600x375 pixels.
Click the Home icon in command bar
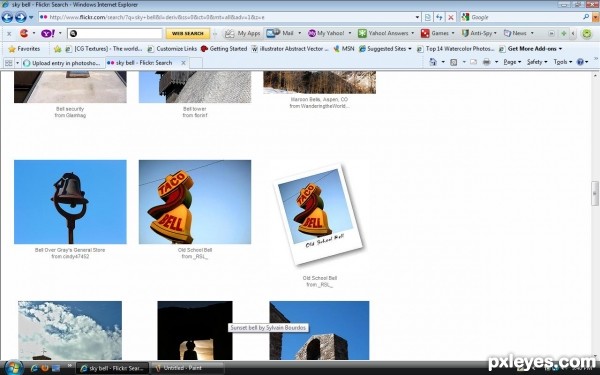point(433,62)
